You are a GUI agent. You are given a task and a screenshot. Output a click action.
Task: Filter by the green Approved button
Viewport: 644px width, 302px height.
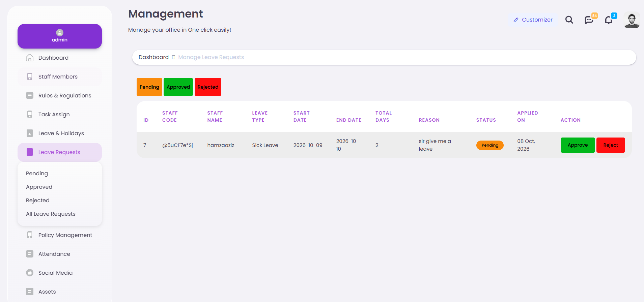coord(178,87)
